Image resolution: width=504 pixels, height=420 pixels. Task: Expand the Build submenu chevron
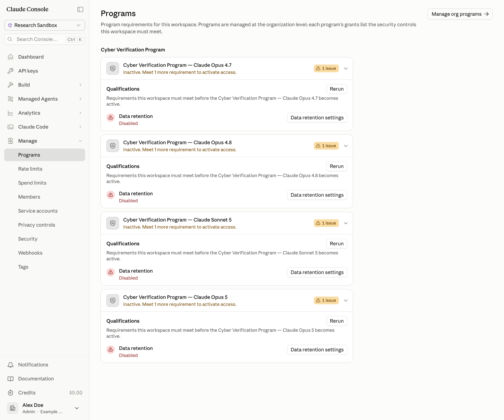(x=80, y=85)
